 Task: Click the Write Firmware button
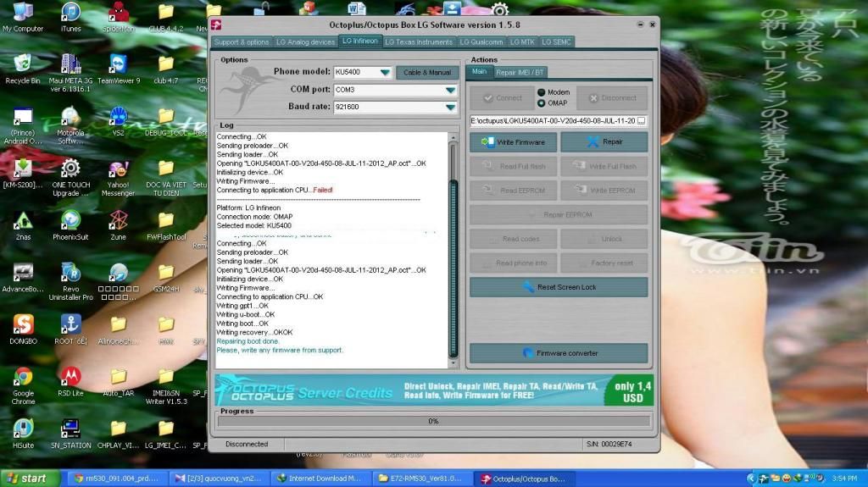click(513, 142)
